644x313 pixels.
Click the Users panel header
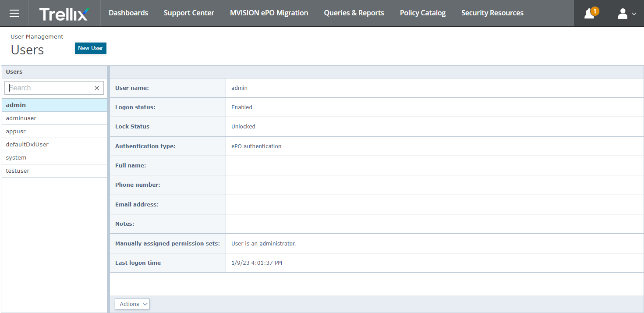click(54, 72)
